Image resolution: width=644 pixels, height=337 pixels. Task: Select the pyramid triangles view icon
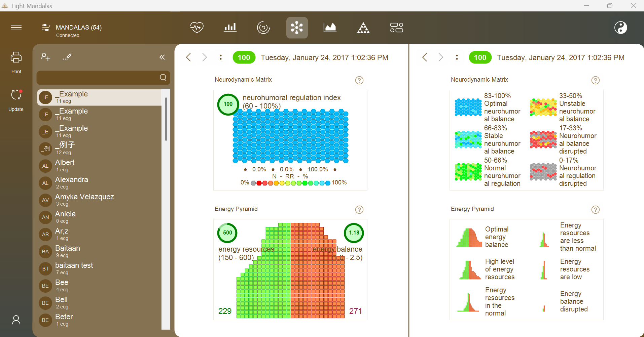(x=363, y=28)
